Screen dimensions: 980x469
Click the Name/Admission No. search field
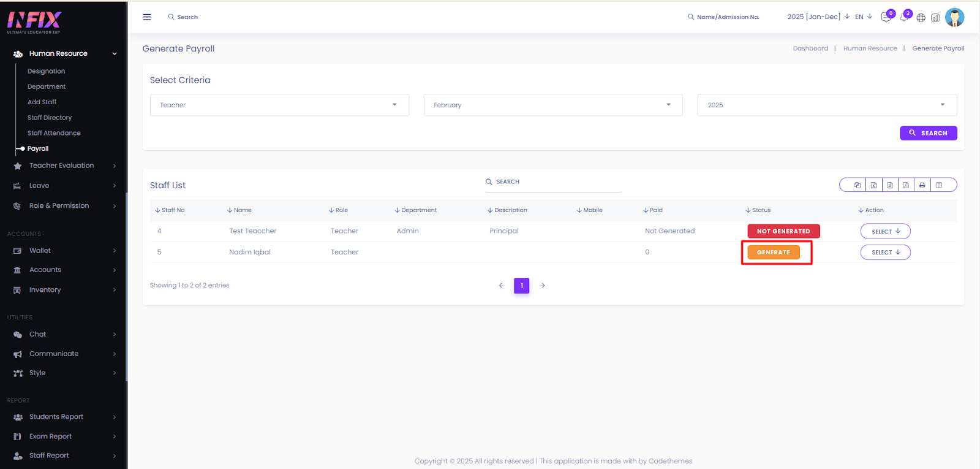[723, 17]
